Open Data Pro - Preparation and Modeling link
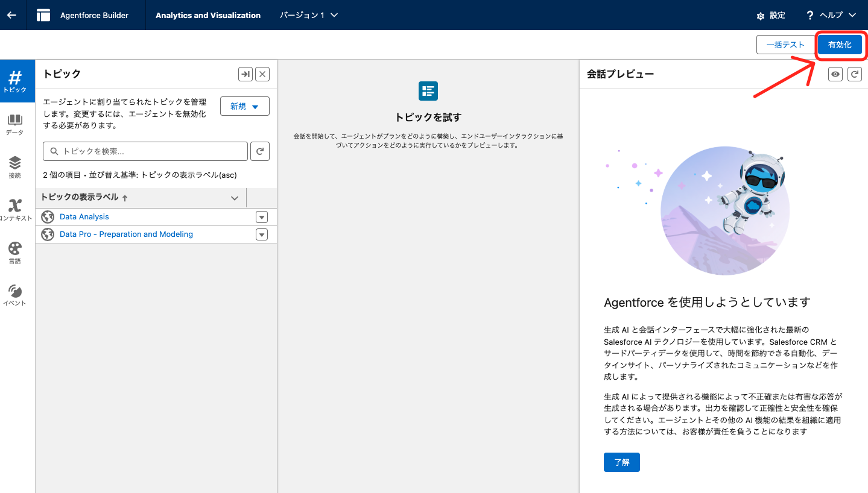Image resolution: width=868 pixels, height=493 pixels. [x=126, y=234]
